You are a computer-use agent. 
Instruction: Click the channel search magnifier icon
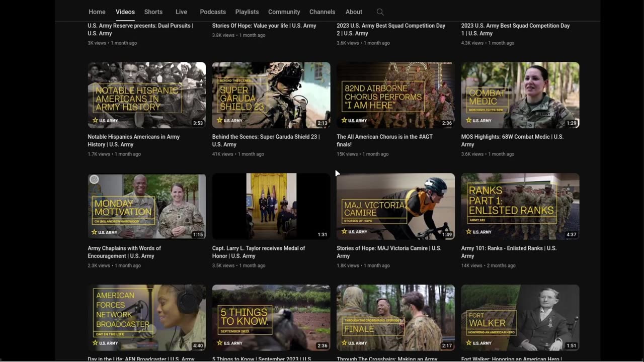[380, 12]
